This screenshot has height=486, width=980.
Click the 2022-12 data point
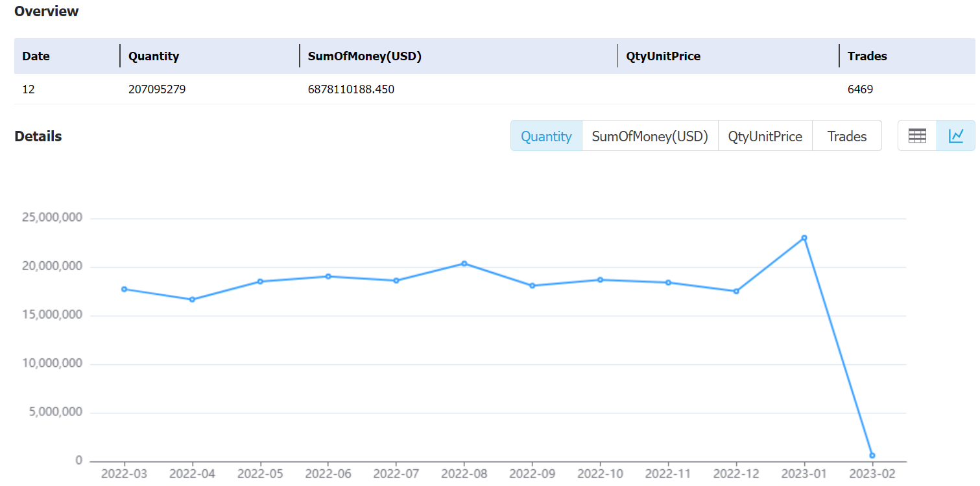[736, 291]
